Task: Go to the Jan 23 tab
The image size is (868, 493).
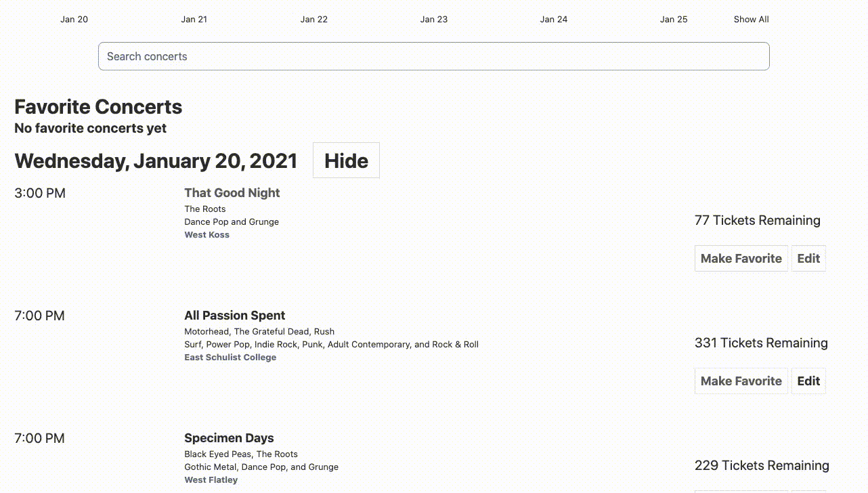Action: (x=433, y=19)
